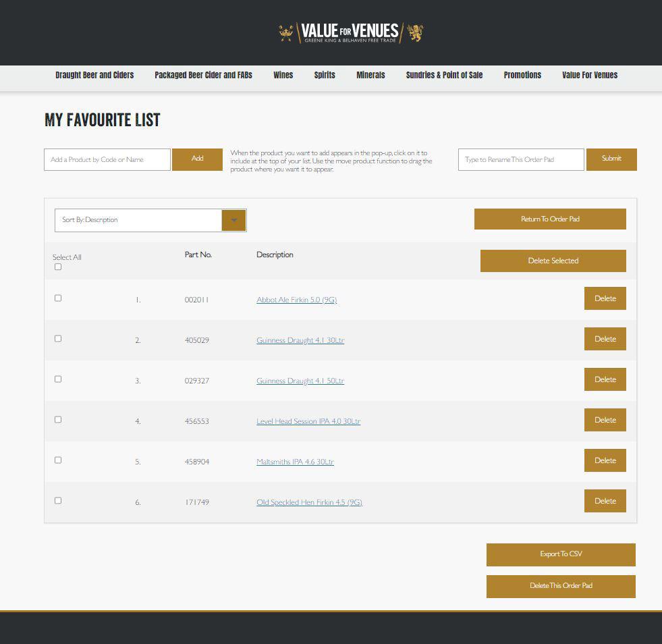Open Old Speckled Hen Firkin 4.5 link
The image size is (662, 644).
point(309,502)
